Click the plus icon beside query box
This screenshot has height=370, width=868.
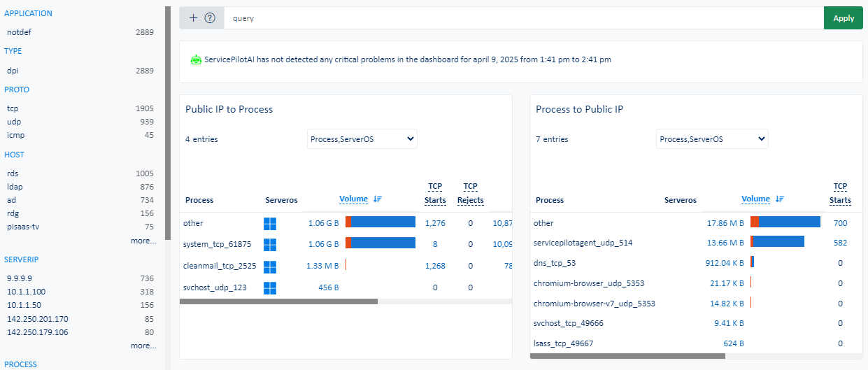(x=194, y=18)
